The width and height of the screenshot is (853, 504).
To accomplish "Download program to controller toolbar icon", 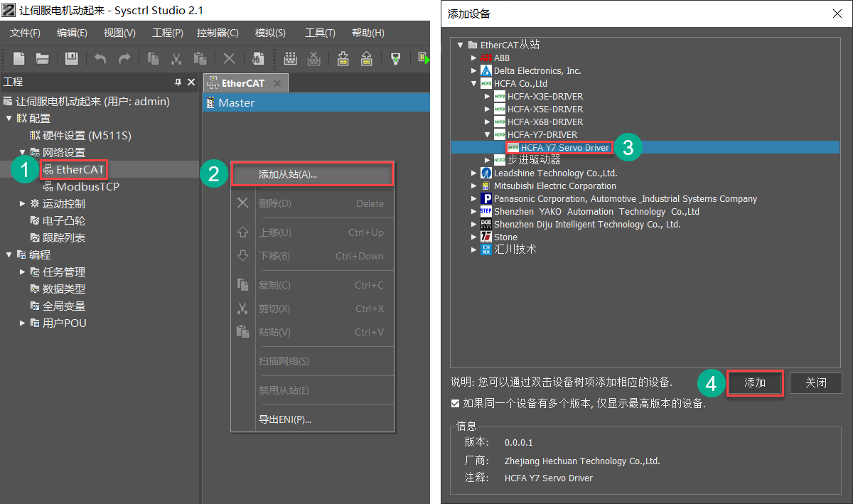I will pyautogui.click(x=343, y=58).
